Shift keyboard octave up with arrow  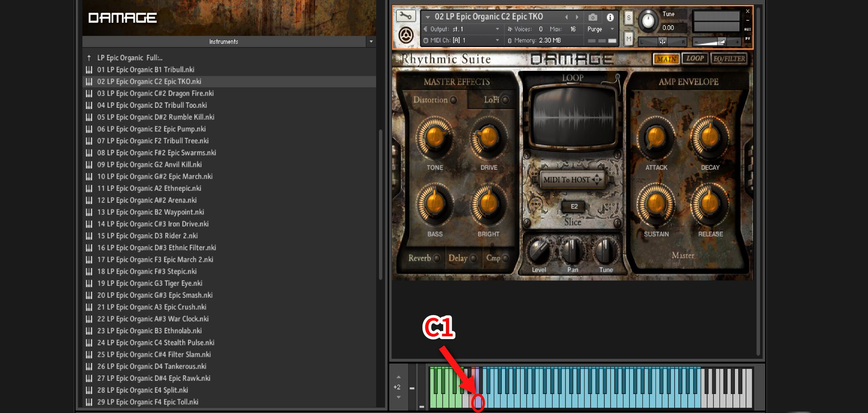click(x=398, y=377)
